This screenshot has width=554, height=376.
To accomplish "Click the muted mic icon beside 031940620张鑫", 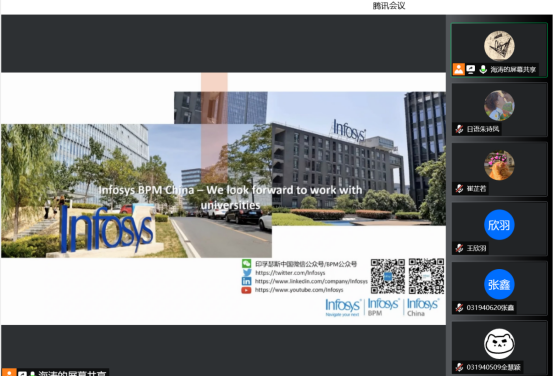I will pyautogui.click(x=459, y=307).
